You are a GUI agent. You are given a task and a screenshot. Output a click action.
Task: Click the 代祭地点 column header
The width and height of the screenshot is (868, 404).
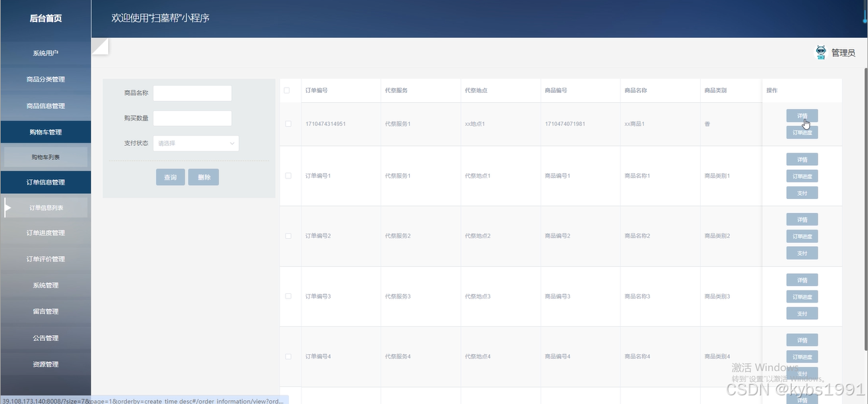[x=476, y=90]
